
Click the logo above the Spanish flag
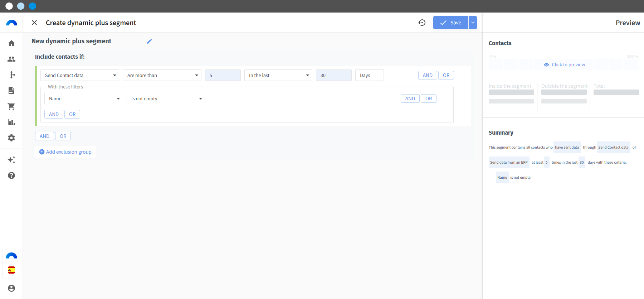click(x=11, y=256)
